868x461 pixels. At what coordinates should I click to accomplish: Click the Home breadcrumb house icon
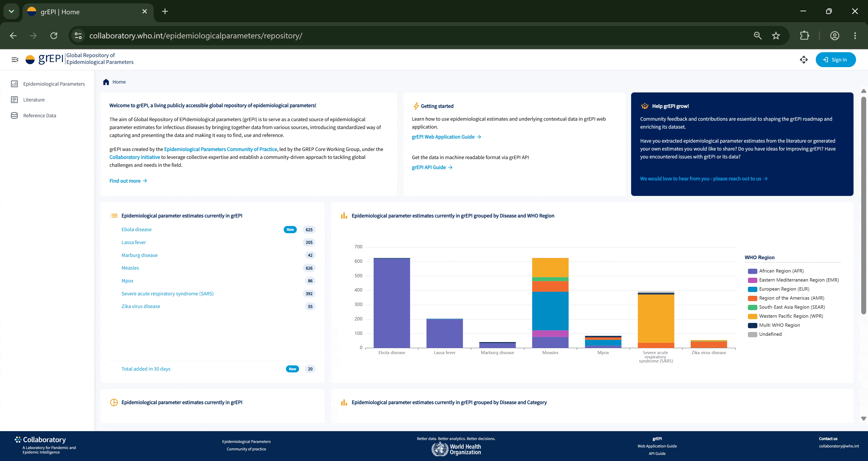[106, 82]
